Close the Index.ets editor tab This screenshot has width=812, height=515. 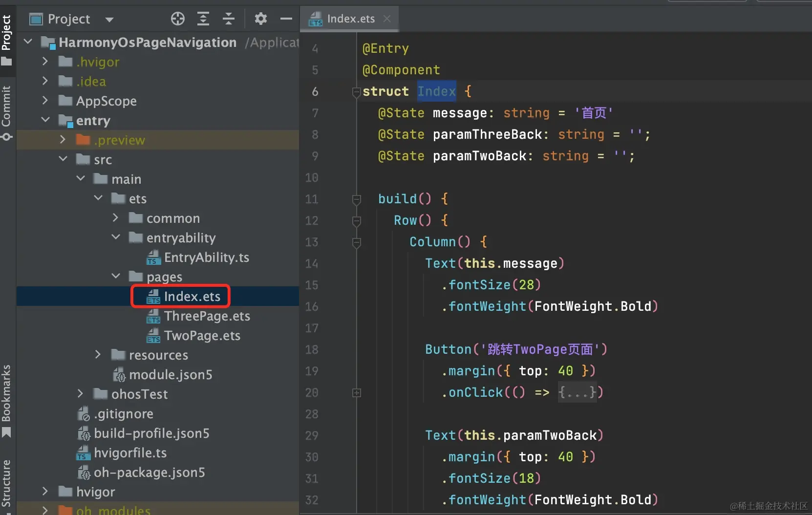click(x=387, y=19)
